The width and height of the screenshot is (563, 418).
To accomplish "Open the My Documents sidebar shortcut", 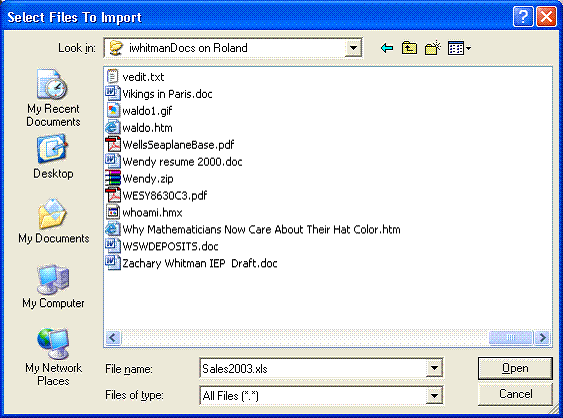I will tap(53, 220).
